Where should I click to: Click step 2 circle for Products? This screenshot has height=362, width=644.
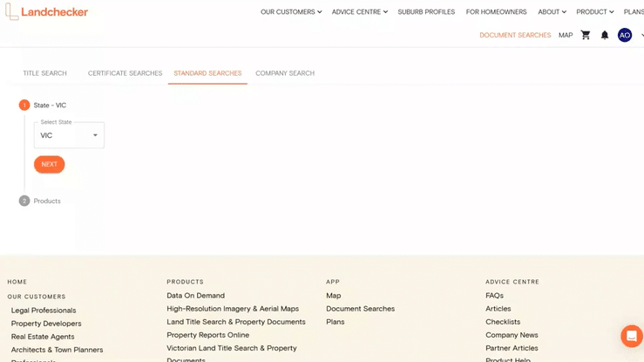[24, 201]
